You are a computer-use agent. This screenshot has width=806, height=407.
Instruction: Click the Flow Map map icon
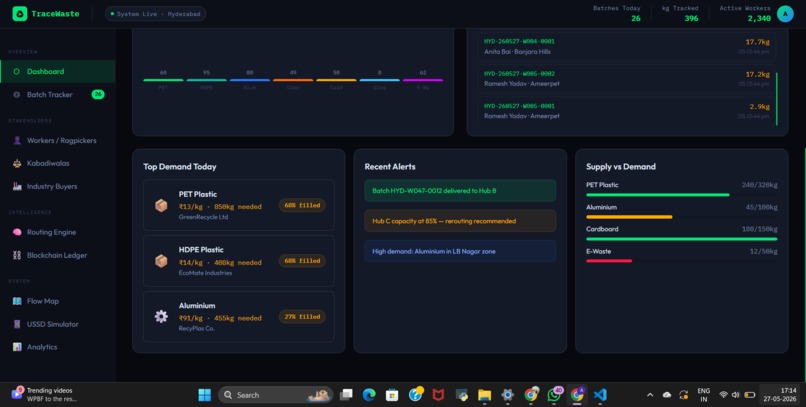(x=16, y=301)
